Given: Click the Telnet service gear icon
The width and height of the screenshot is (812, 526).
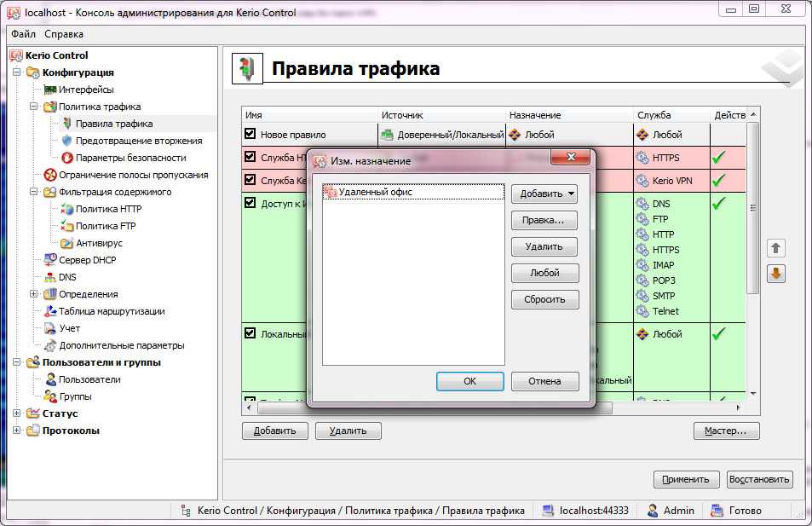Looking at the screenshot, I should coord(642,311).
